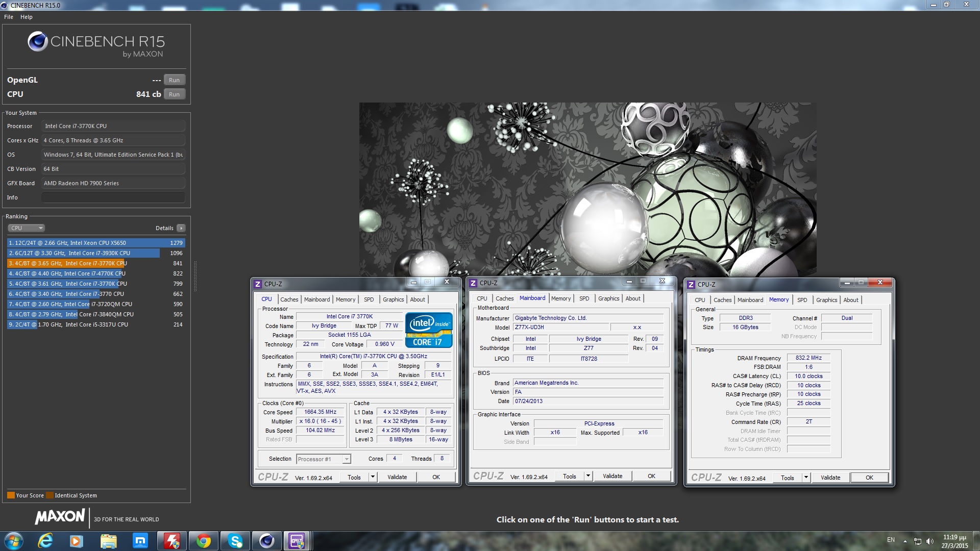This screenshot has width=980, height=551.
Task: Open the CPU ranking type dropdown
Action: [x=27, y=228]
